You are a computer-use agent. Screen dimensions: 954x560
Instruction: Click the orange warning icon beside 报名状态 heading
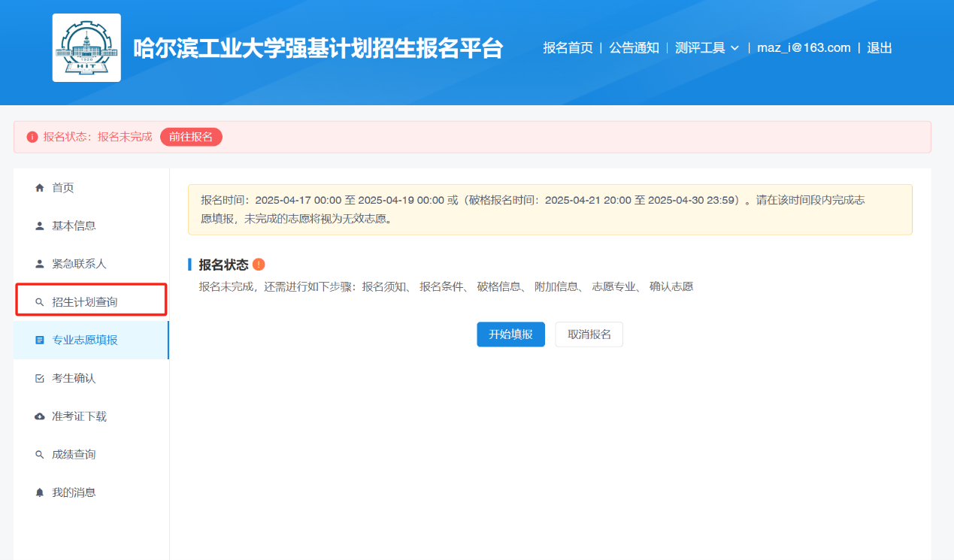coord(259,265)
